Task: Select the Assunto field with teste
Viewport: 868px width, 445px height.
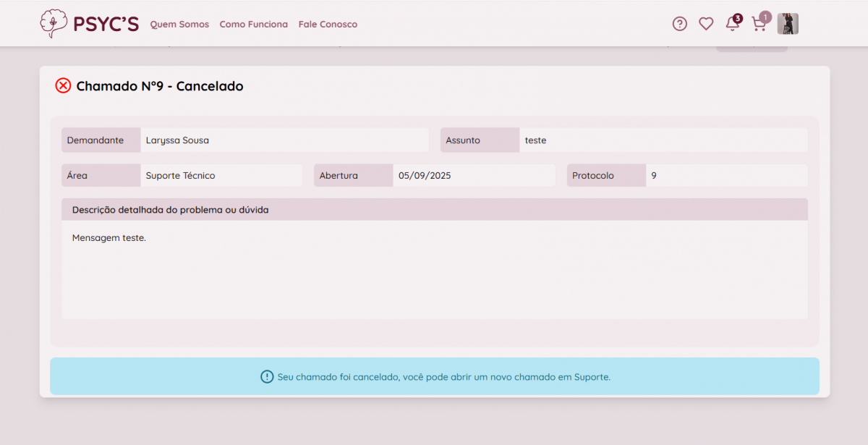Action: [662, 140]
